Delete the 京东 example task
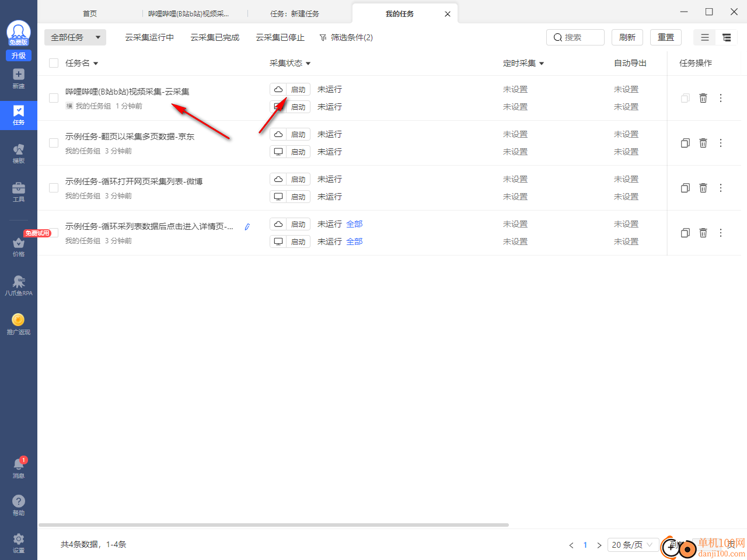The image size is (747, 560). click(x=703, y=143)
